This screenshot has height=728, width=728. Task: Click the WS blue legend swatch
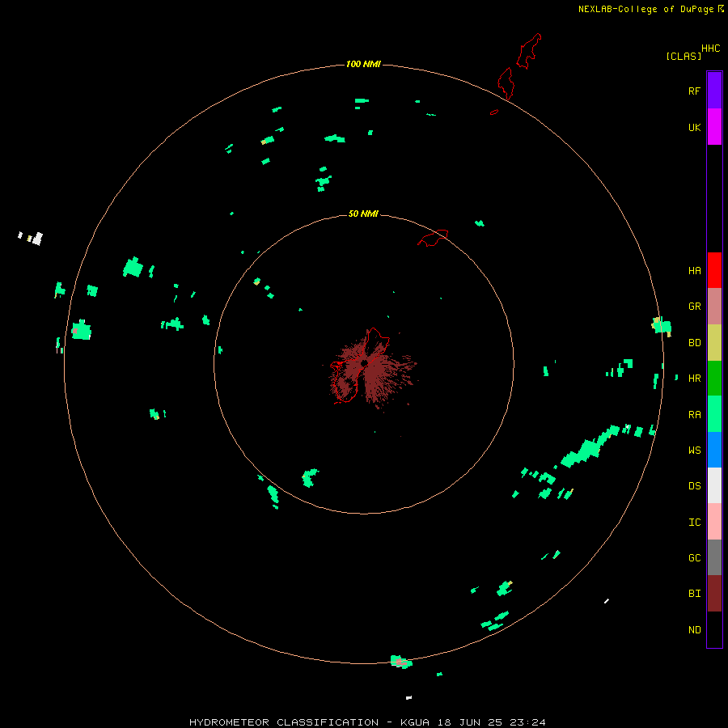pos(714,450)
